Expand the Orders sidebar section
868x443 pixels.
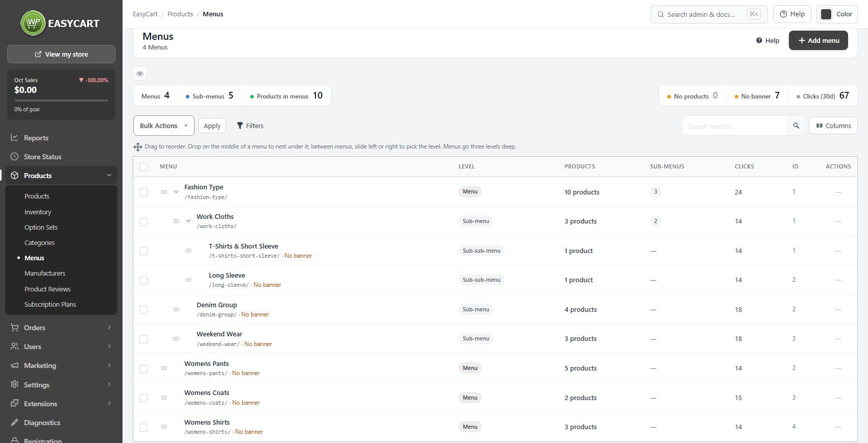pyautogui.click(x=61, y=328)
